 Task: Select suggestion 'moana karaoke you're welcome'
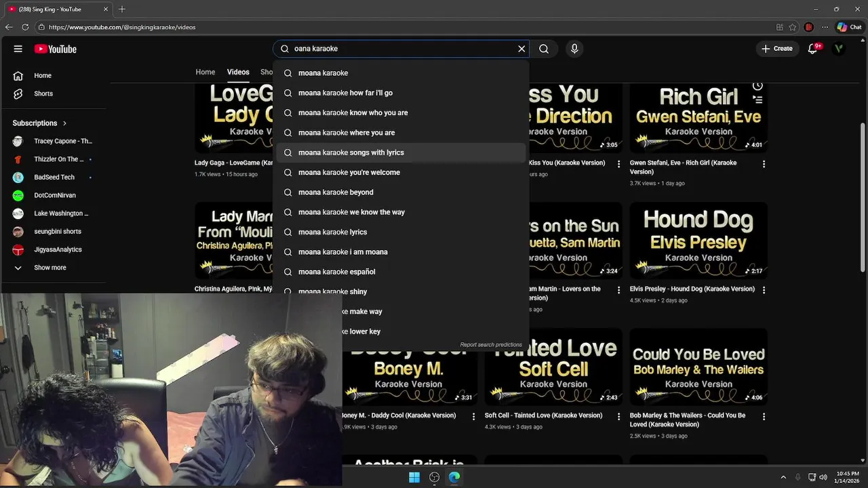[401, 172]
